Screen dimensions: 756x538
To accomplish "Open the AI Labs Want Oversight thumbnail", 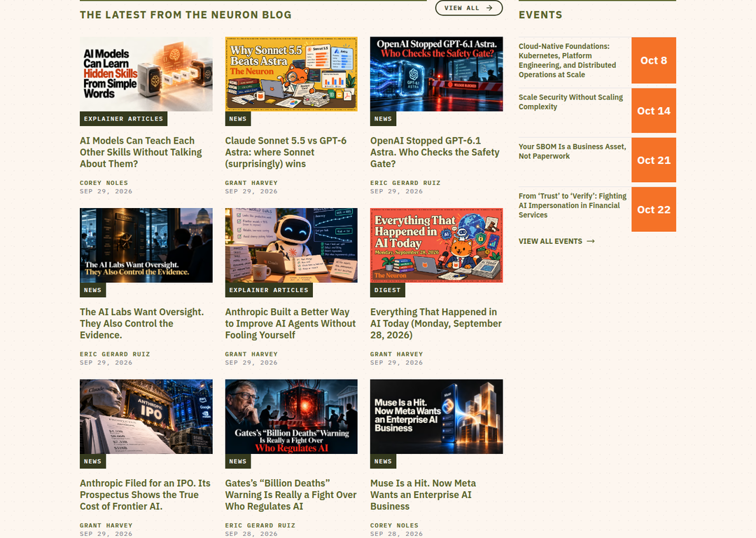I will pos(146,245).
